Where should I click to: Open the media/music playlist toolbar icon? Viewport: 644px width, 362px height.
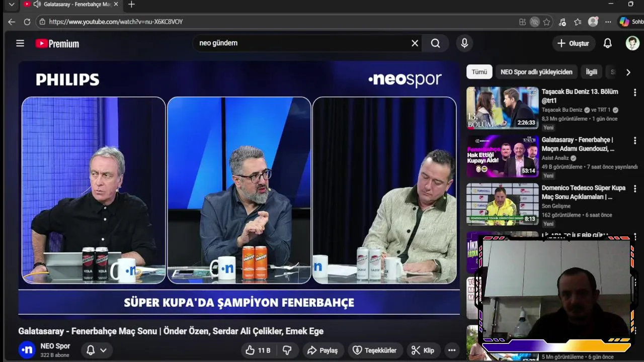[x=562, y=22]
